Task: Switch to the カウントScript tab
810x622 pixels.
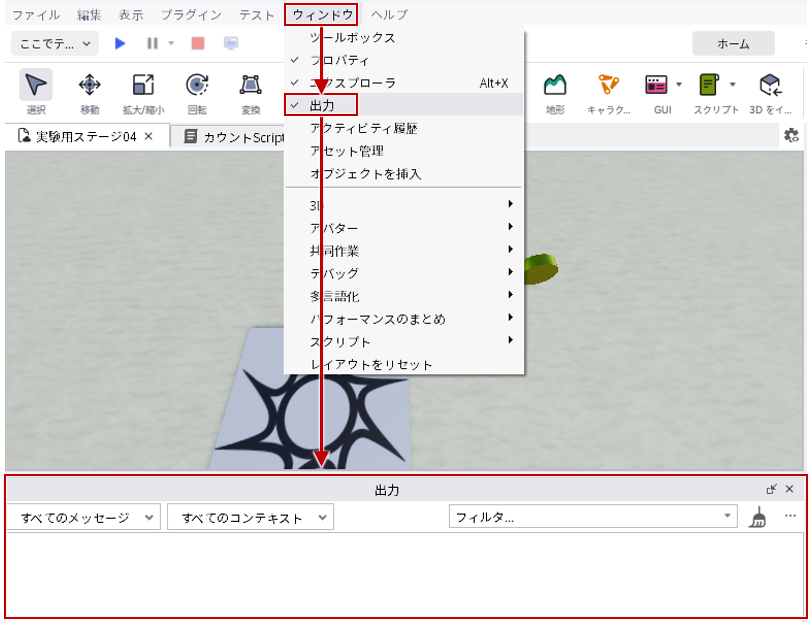Action: (x=234, y=137)
